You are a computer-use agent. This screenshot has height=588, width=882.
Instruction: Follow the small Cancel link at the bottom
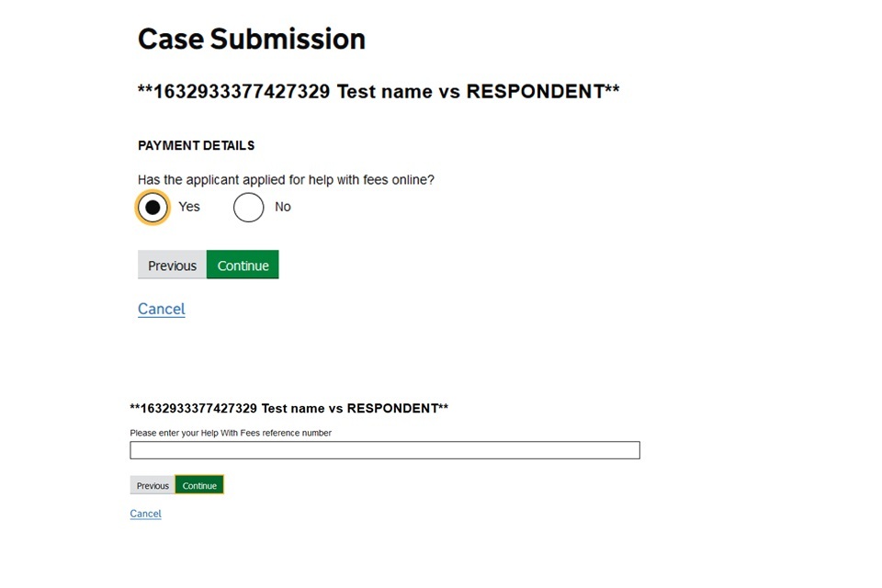[145, 514]
